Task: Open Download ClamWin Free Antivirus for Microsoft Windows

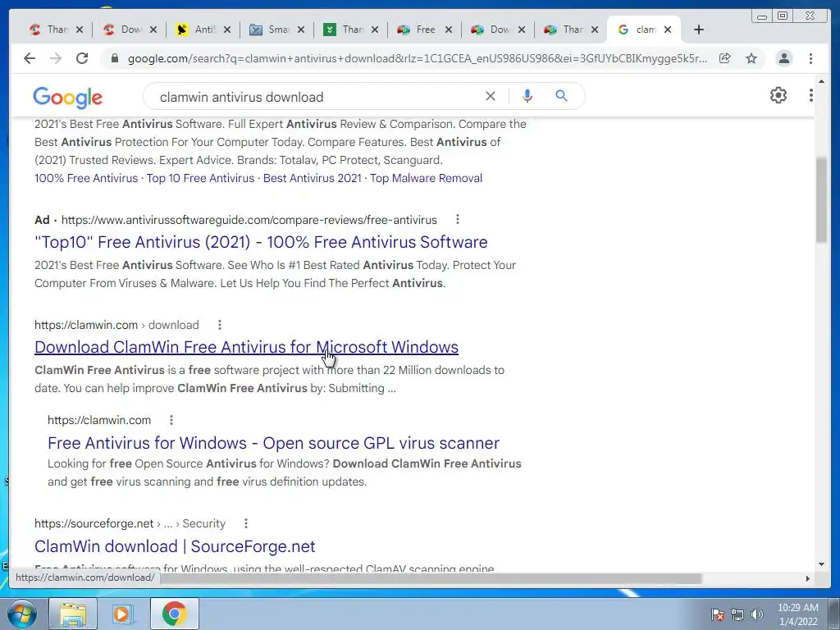Action: (246, 347)
